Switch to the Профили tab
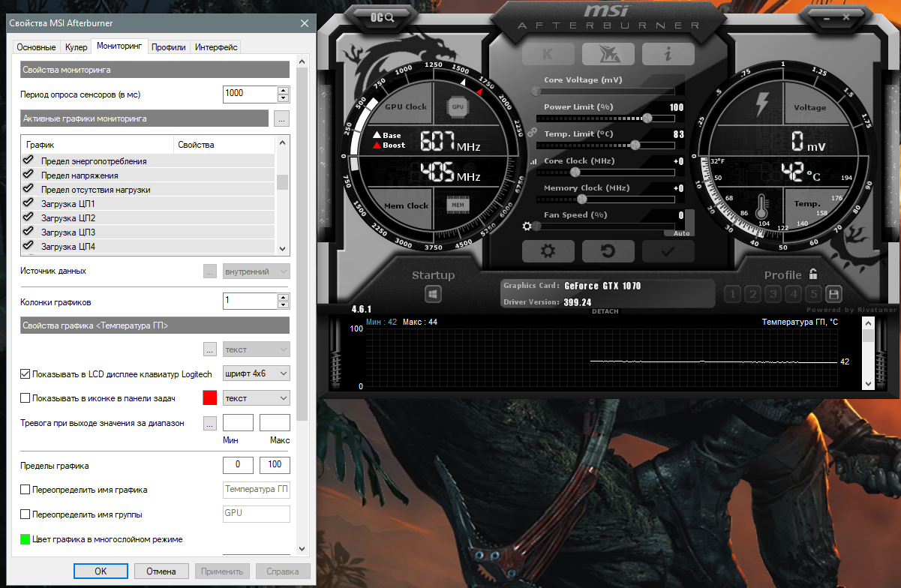This screenshot has width=901, height=588. 169,47
